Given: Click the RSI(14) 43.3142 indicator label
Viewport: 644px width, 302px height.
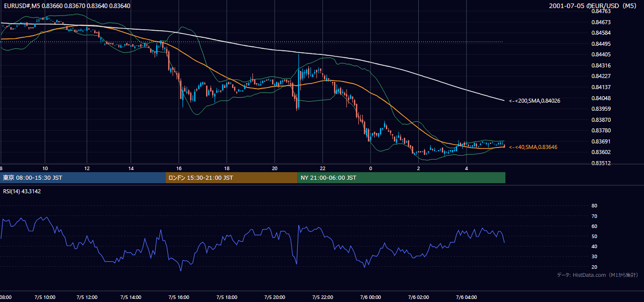Looking at the screenshot, I should (x=22, y=191).
